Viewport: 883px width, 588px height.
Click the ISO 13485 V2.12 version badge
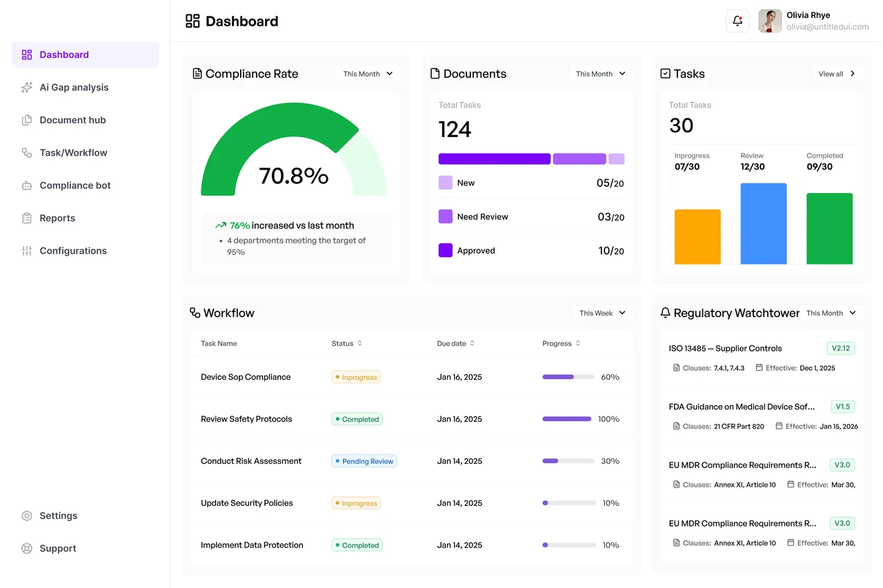pyautogui.click(x=841, y=348)
